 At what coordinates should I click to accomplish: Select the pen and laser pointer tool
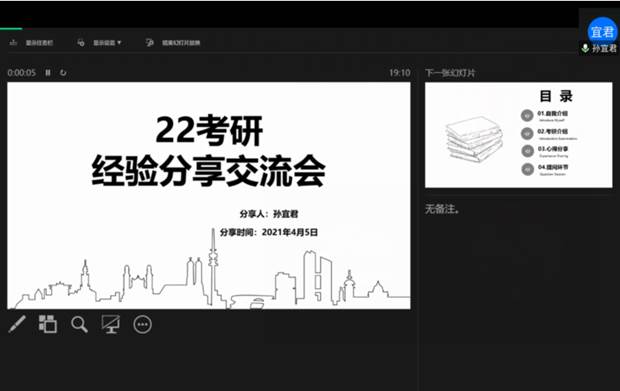click(x=17, y=324)
